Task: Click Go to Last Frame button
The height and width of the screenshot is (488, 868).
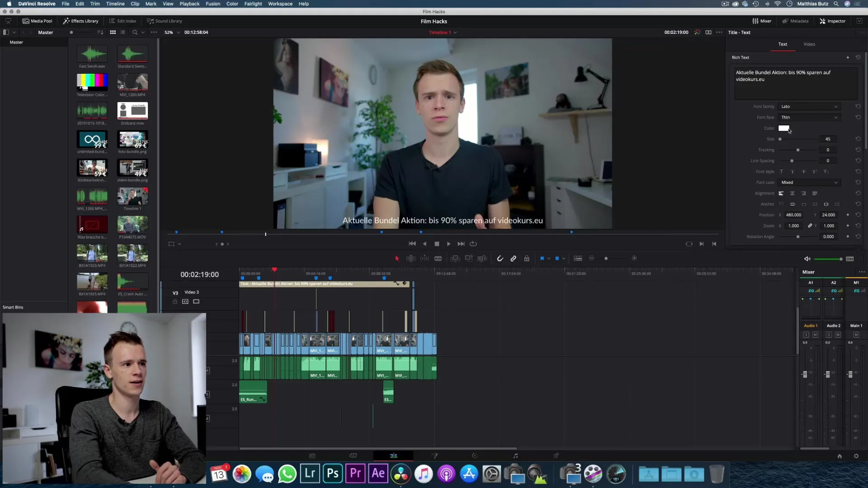Action: 461,244
